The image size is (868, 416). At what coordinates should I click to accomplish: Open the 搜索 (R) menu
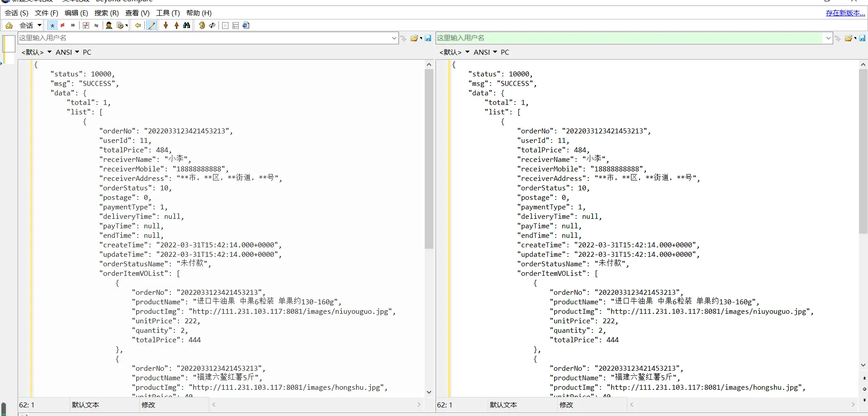106,13
